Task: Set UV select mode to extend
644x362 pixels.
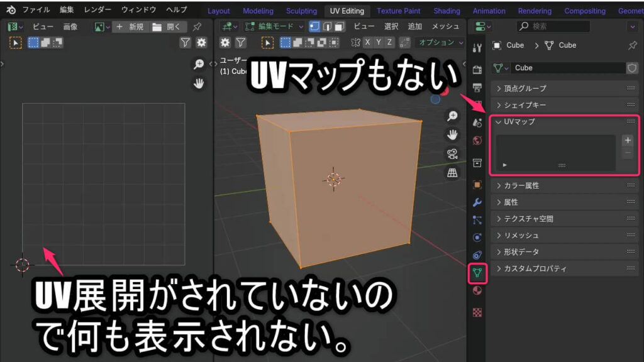Action: tap(45, 43)
